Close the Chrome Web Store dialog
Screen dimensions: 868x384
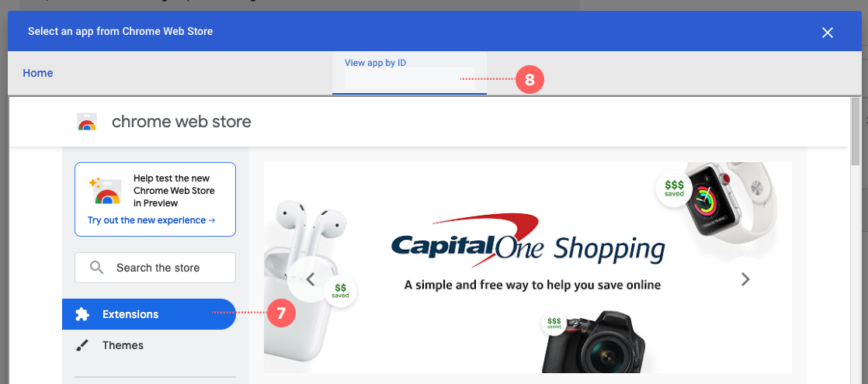pos(827,32)
